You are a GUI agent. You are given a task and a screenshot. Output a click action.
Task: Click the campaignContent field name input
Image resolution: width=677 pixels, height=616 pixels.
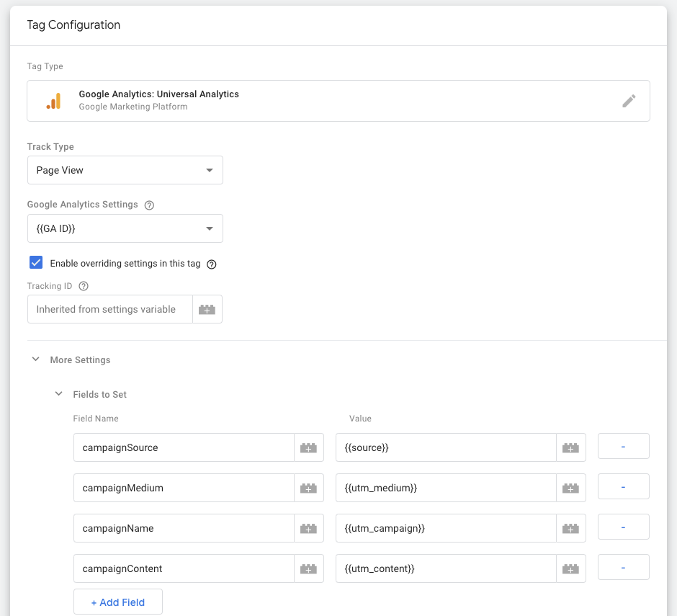(x=184, y=569)
